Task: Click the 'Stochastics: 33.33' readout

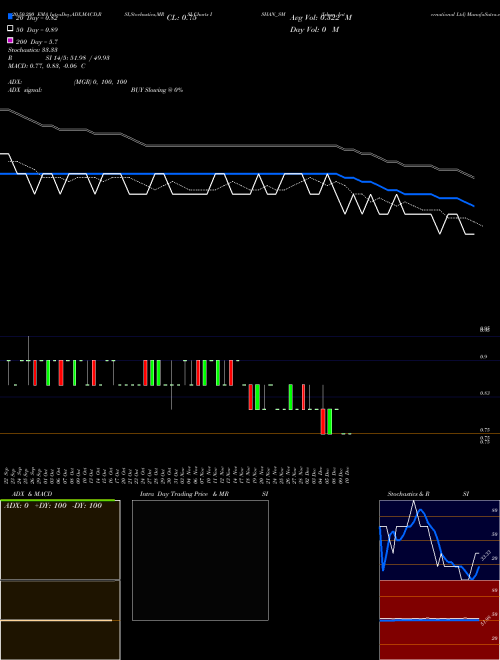Action: click(33, 50)
